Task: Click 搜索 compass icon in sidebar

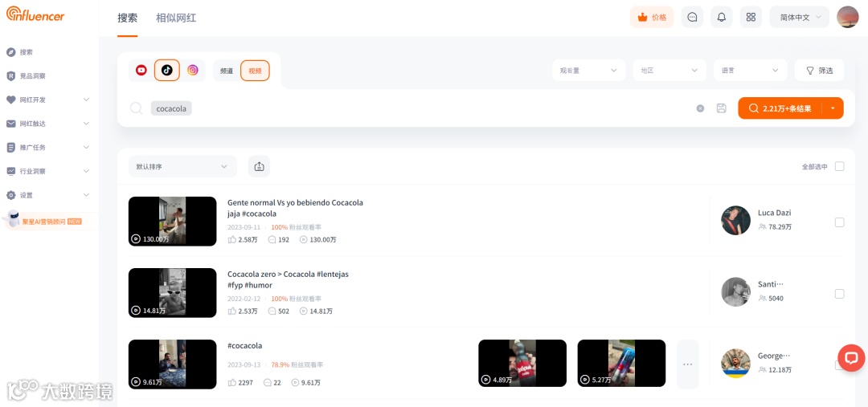Action: pyautogui.click(x=11, y=52)
